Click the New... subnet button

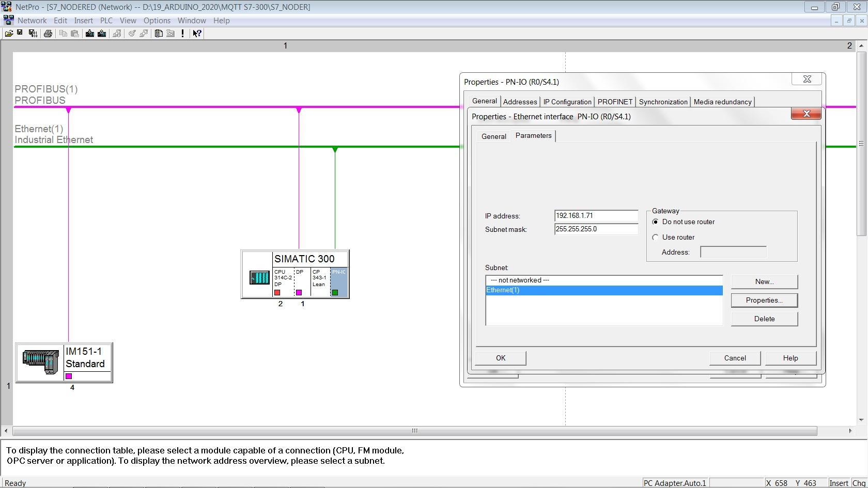pos(765,282)
